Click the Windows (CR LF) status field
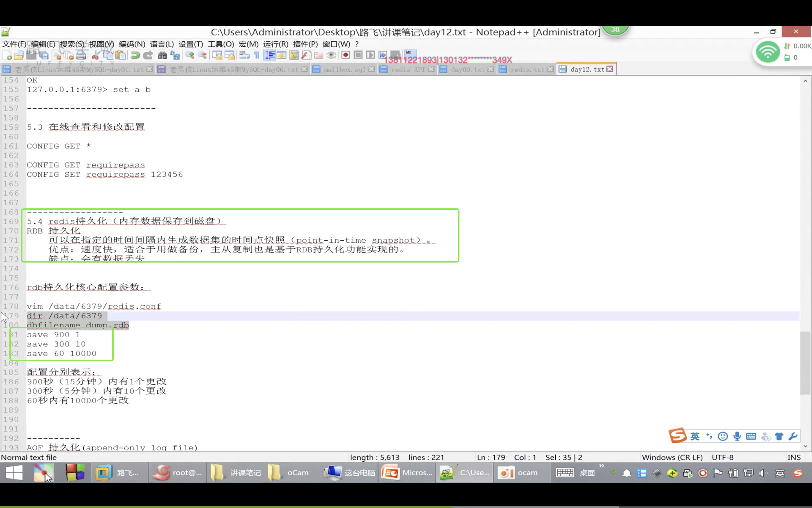This screenshot has width=812, height=508. tap(672, 457)
